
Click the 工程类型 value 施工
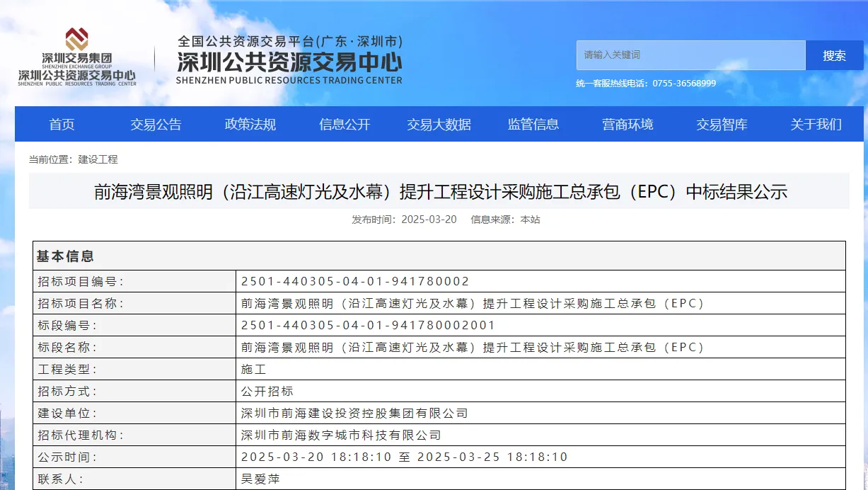pos(253,369)
